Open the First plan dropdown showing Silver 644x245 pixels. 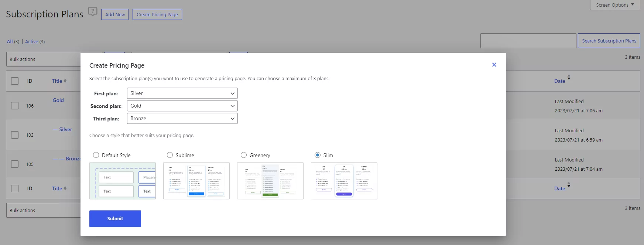[182, 93]
